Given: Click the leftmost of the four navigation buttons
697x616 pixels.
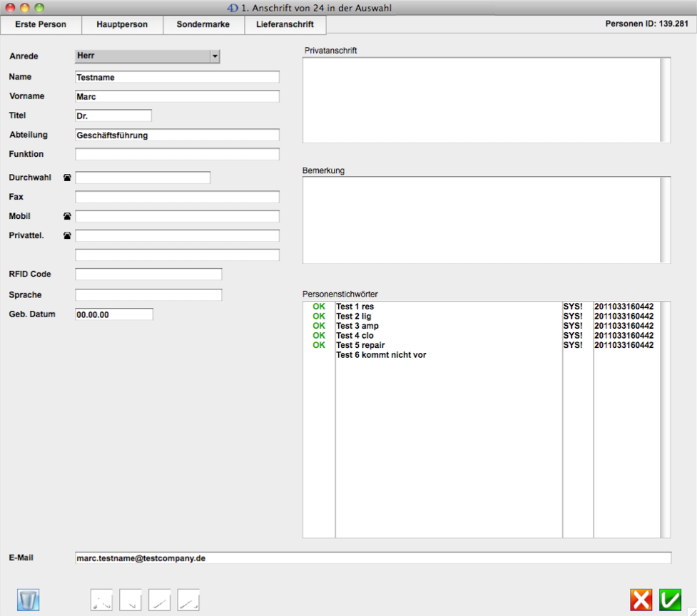Looking at the screenshot, I should point(101,600).
